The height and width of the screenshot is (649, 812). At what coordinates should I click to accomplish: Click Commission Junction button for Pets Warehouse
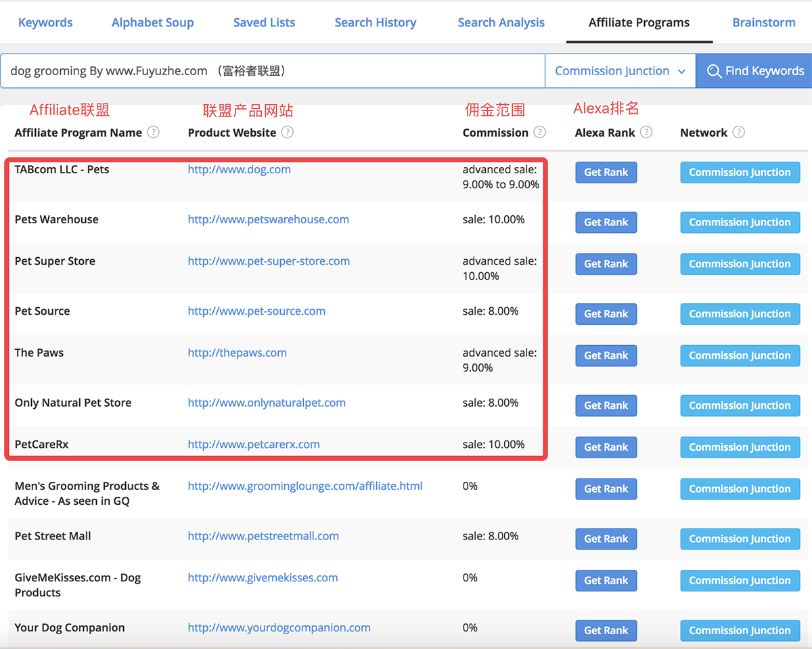point(740,223)
